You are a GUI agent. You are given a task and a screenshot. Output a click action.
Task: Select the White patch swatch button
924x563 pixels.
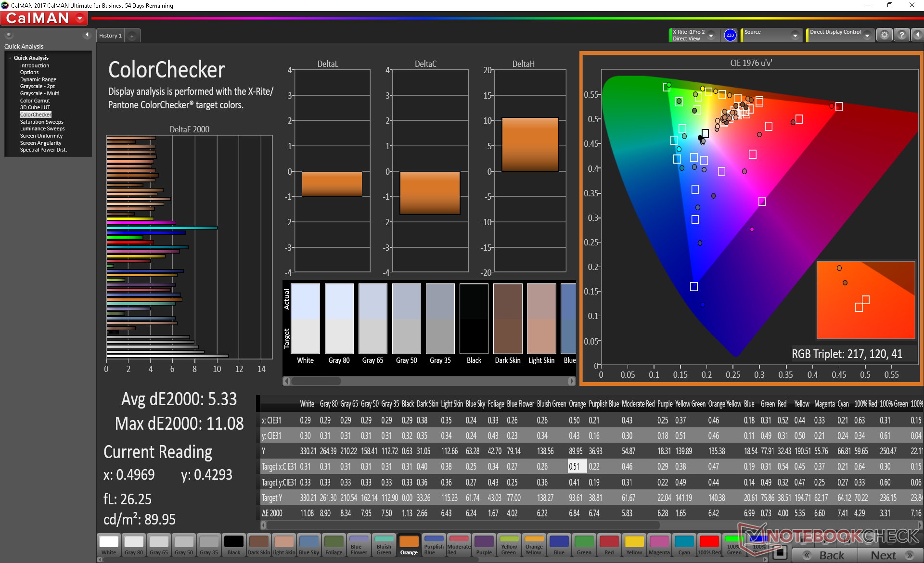point(109,545)
